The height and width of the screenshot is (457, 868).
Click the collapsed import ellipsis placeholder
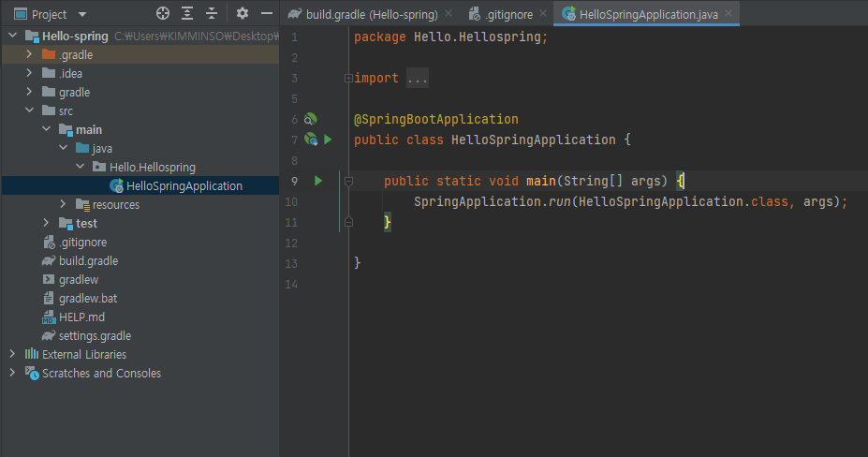click(418, 78)
